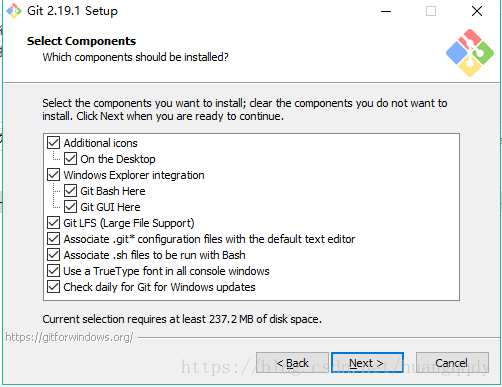This screenshot has width=502, height=387.
Task: Toggle TrueType font in console windows
Action: [x=53, y=271]
